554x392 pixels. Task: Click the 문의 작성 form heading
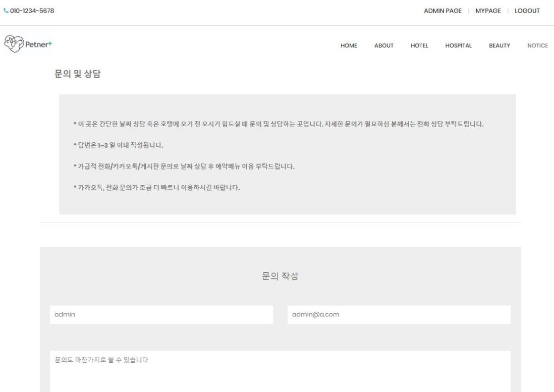click(x=280, y=276)
